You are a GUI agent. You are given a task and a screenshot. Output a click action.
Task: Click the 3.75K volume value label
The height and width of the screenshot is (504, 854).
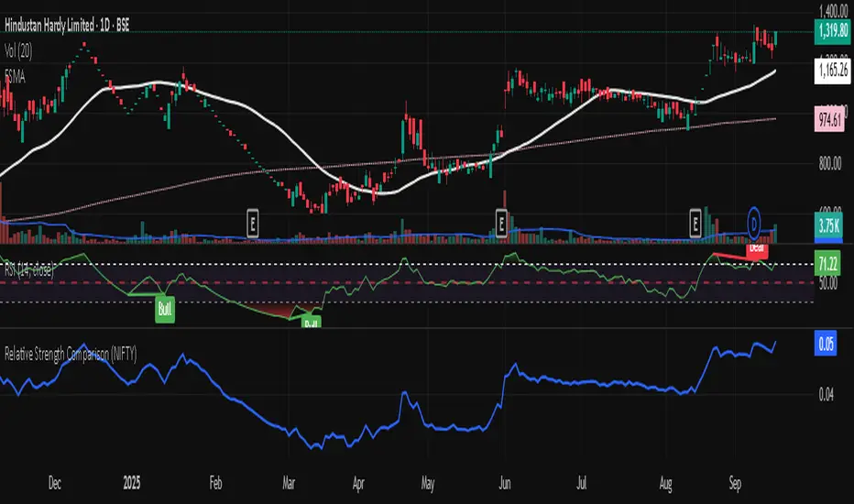pos(827,226)
